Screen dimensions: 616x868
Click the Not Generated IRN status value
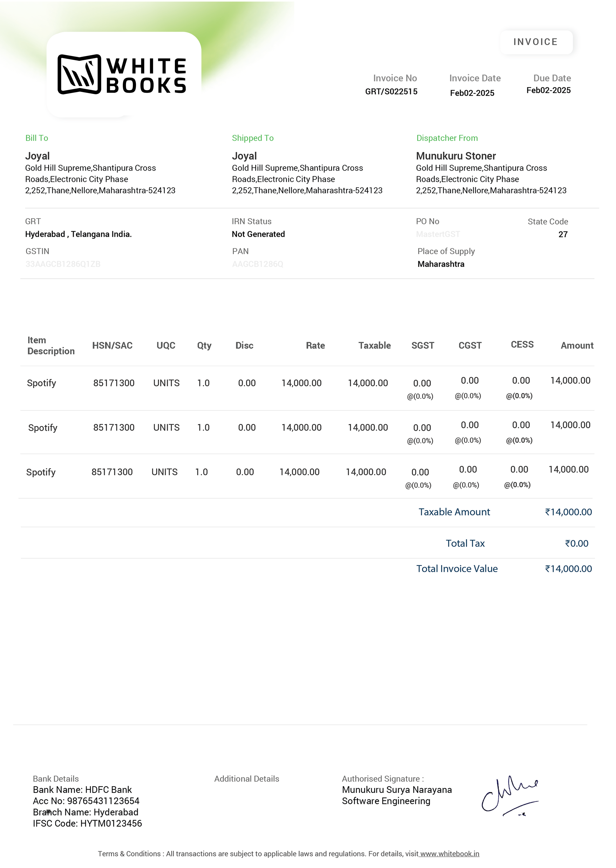tap(258, 234)
